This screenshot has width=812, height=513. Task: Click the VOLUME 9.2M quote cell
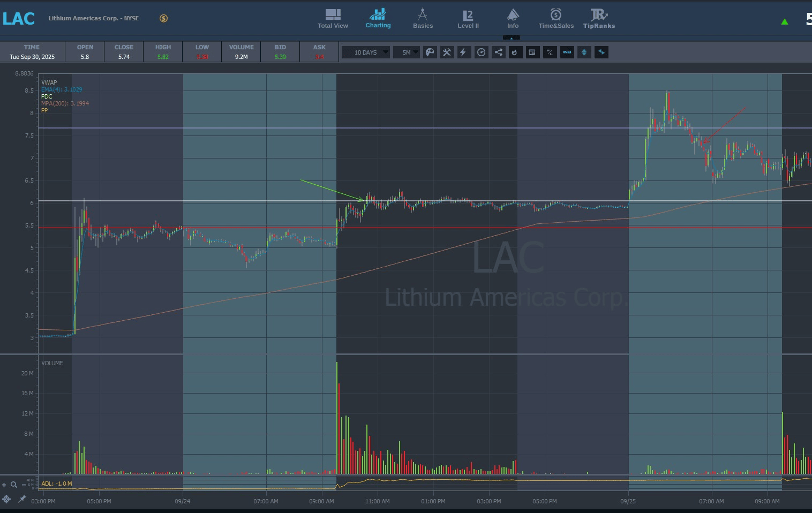(x=241, y=52)
